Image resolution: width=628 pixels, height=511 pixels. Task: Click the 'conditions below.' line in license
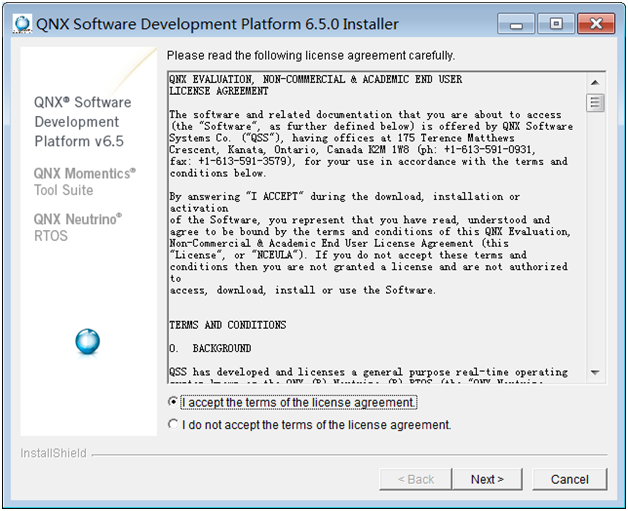[x=217, y=173]
